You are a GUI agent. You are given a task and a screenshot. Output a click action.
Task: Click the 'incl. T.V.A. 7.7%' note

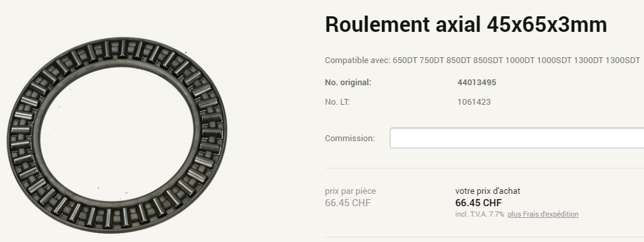[479, 214]
